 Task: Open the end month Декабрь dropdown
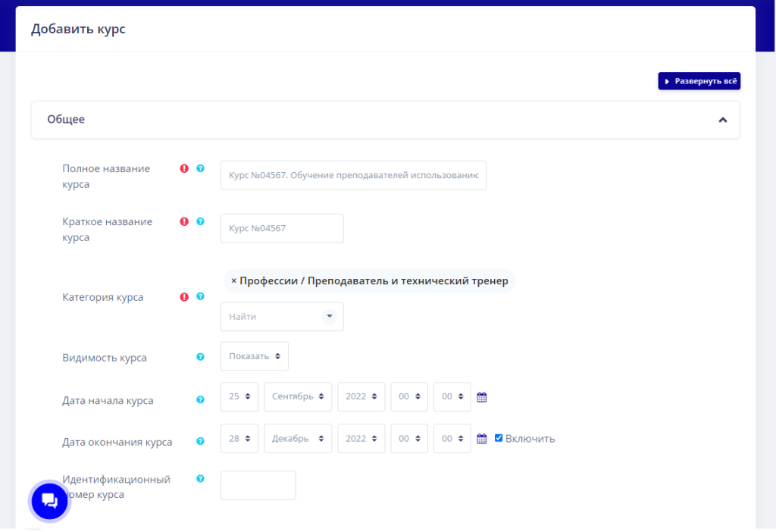298,439
